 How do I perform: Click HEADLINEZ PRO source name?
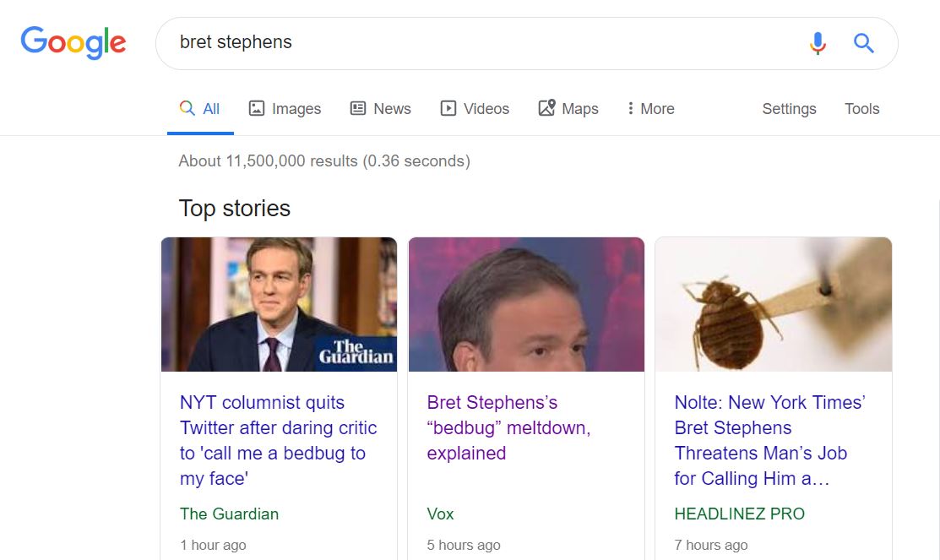(x=739, y=514)
